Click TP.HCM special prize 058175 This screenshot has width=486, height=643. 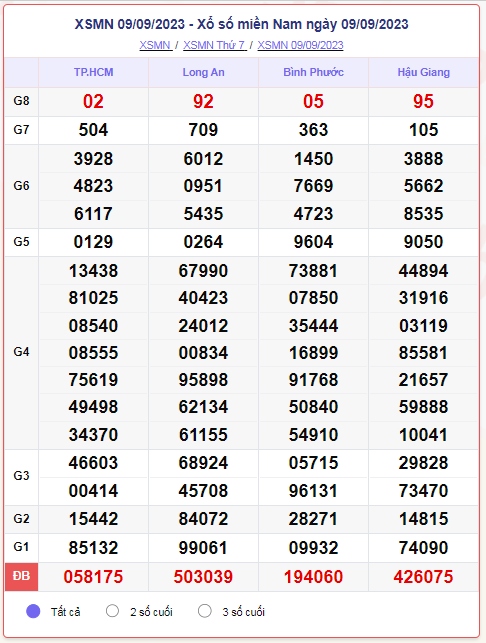[x=93, y=577]
